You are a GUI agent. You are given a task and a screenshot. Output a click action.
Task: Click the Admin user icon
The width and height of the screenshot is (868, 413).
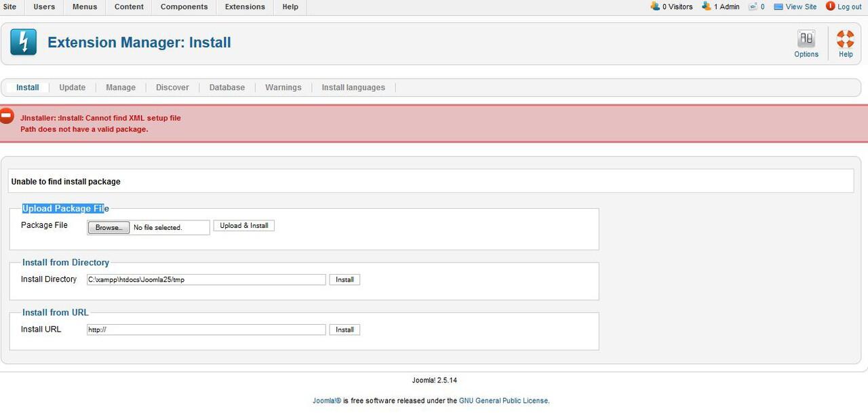[x=707, y=6]
